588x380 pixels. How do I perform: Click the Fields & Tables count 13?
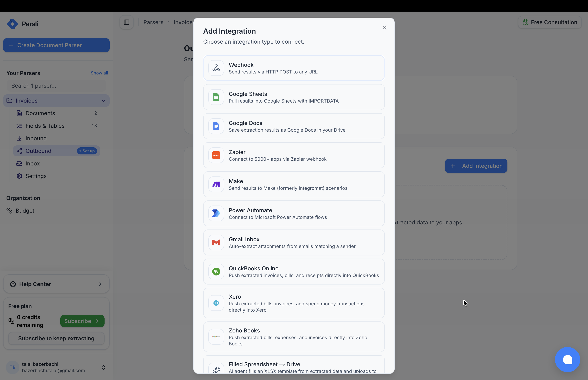[x=94, y=126]
